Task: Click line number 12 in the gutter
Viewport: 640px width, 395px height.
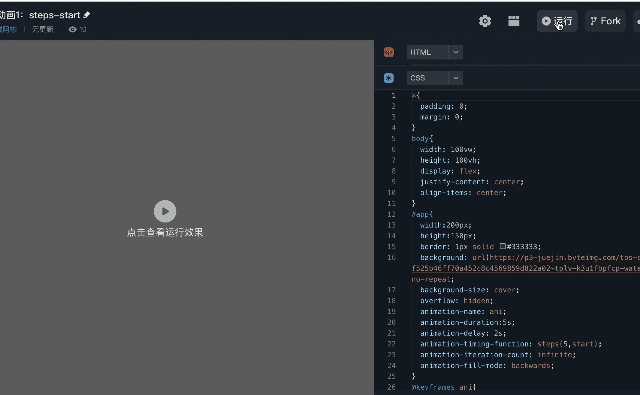Action: click(391, 214)
